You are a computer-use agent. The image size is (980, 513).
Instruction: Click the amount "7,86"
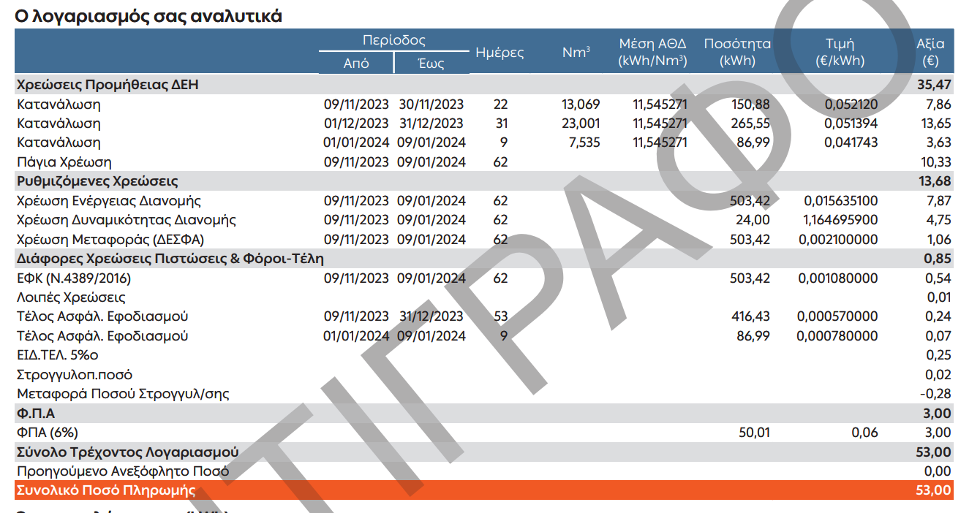tap(938, 104)
